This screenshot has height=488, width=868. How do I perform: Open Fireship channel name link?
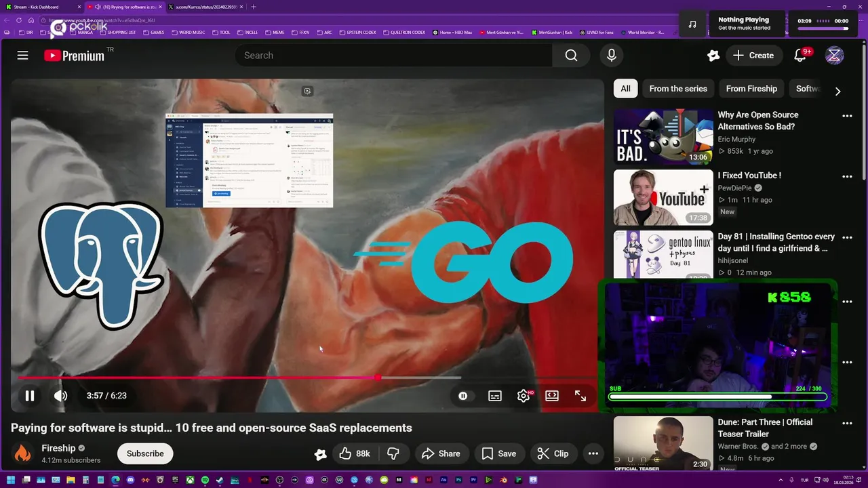coord(58,448)
